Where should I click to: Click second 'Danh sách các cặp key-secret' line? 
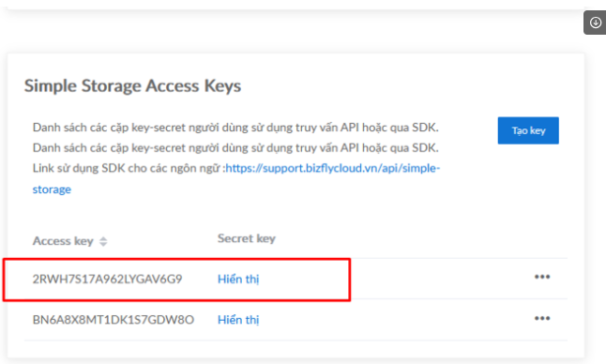coord(235,148)
